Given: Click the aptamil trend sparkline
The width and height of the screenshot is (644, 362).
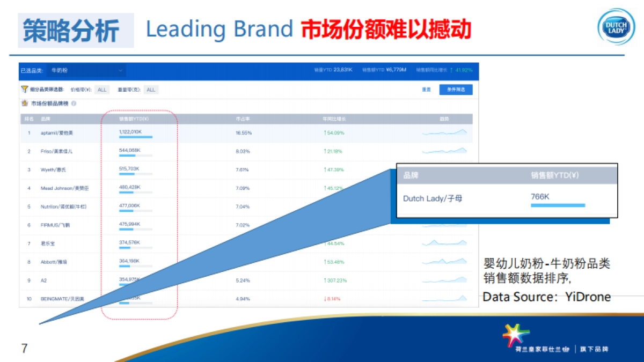Looking at the screenshot, I should [x=444, y=132].
